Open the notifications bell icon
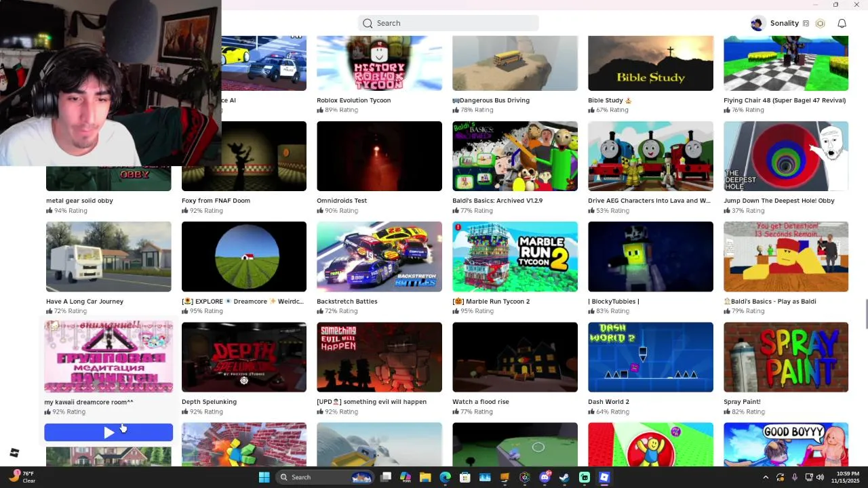 [x=842, y=23]
